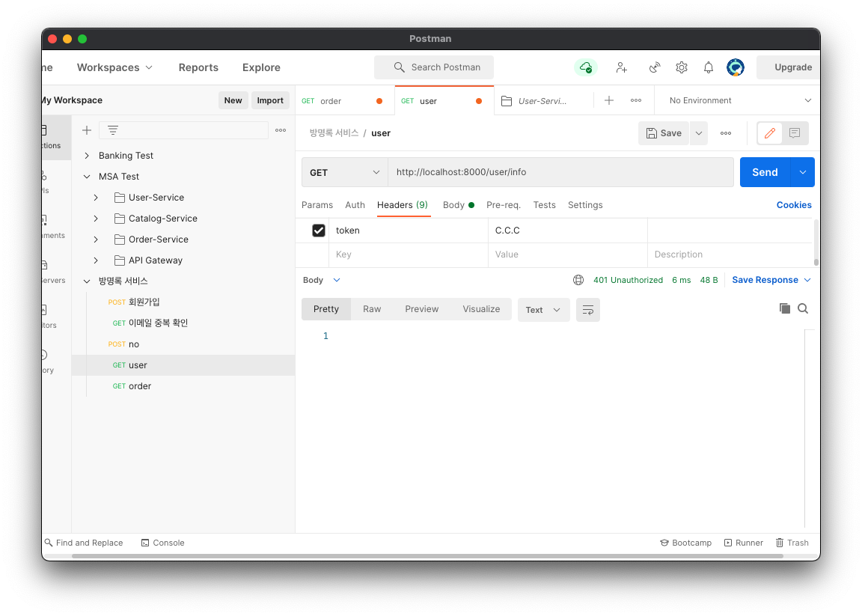Open the GET method dropdown
This screenshot has height=616, width=862.
[x=345, y=172]
